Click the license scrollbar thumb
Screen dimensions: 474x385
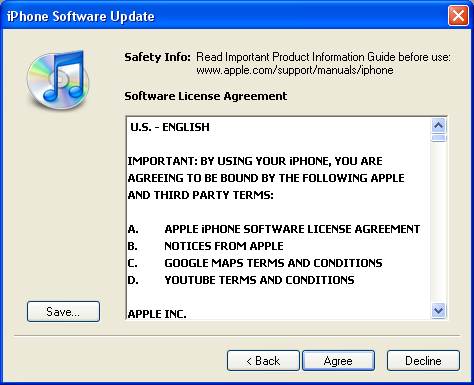click(x=438, y=138)
